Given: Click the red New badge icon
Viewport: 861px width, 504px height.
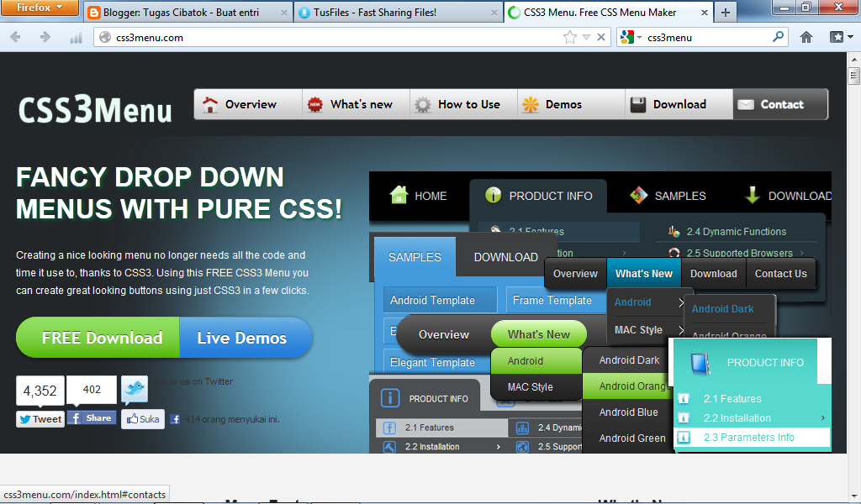Looking at the screenshot, I should tap(314, 104).
